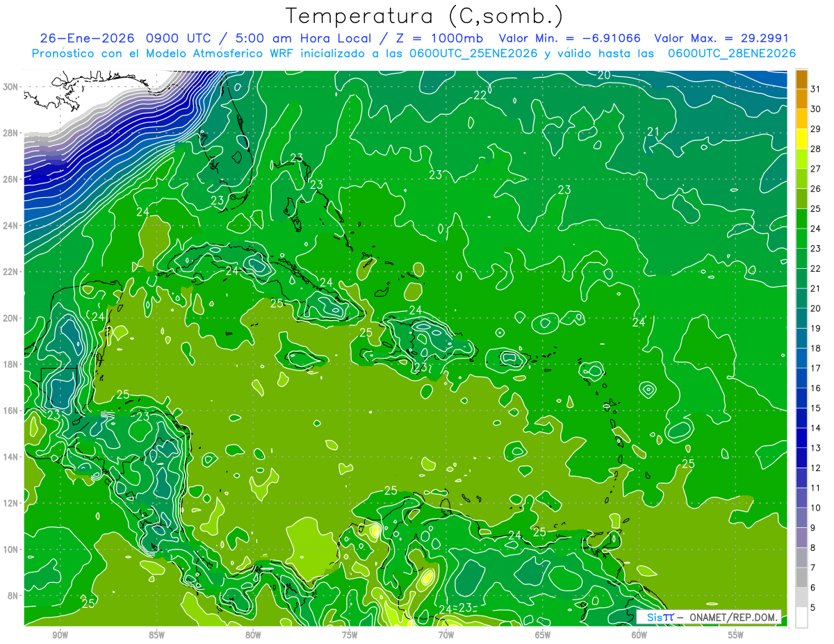Image resolution: width=834 pixels, height=644 pixels.
Task: Click the yellow legend swatch between 28 and 29
Action: click(x=801, y=139)
